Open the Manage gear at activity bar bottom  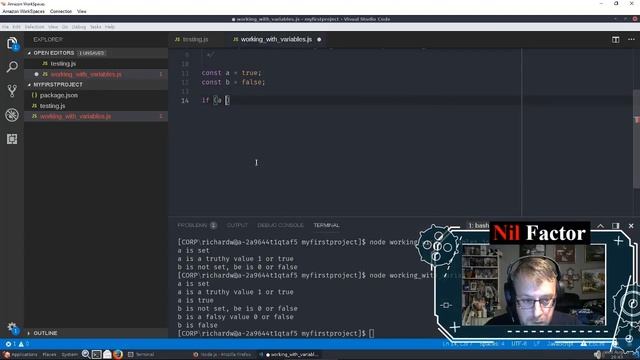click(x=12, y=328)
